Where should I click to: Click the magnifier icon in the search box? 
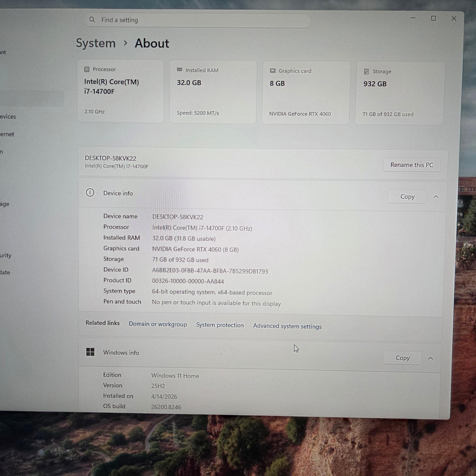pos(92,20)
